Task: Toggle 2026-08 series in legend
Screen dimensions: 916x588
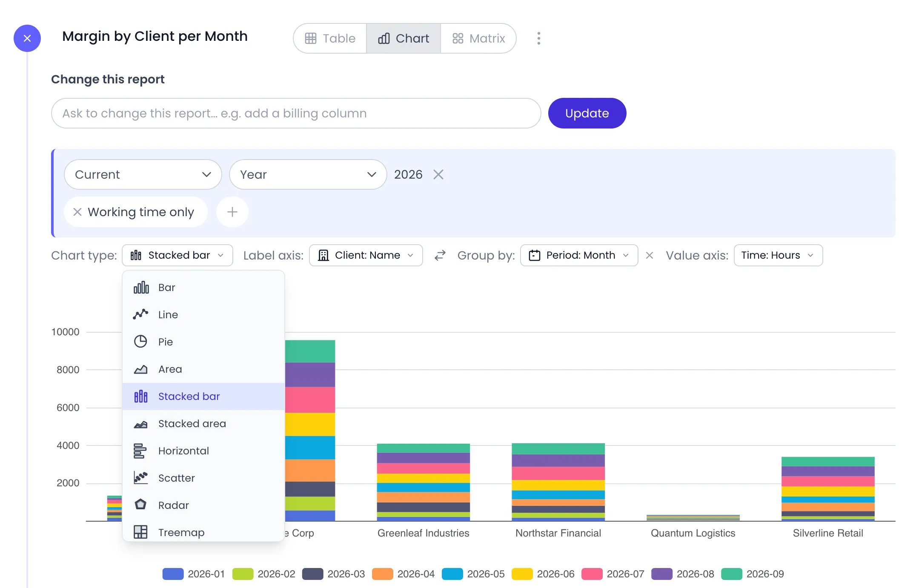Action: coord(683,574)
